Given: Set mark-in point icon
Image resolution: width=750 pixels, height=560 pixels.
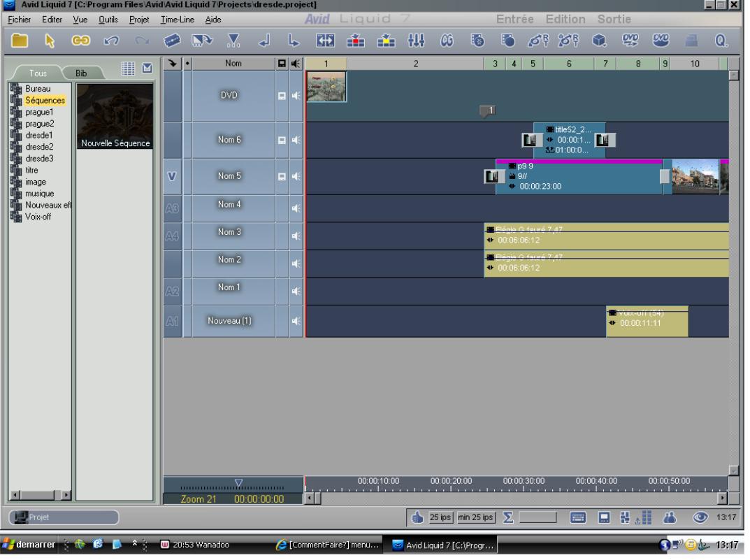Looking at the screenshot, I should pyautogui.click(x=264, y=41).
